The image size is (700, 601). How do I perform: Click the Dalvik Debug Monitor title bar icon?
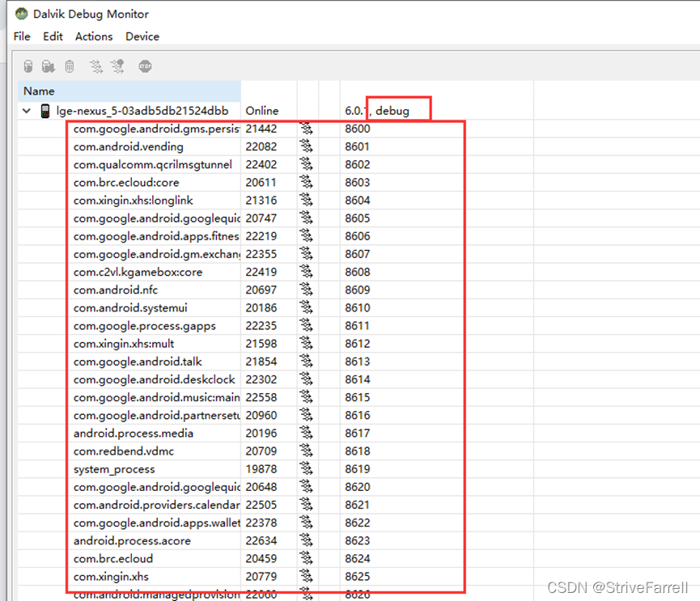point(21,14)
